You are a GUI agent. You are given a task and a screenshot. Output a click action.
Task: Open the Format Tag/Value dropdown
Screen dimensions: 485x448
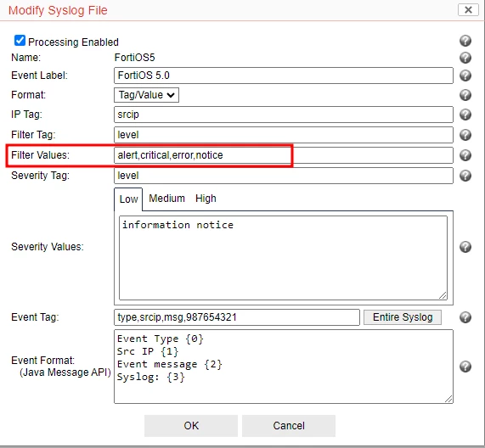[146, 95]
